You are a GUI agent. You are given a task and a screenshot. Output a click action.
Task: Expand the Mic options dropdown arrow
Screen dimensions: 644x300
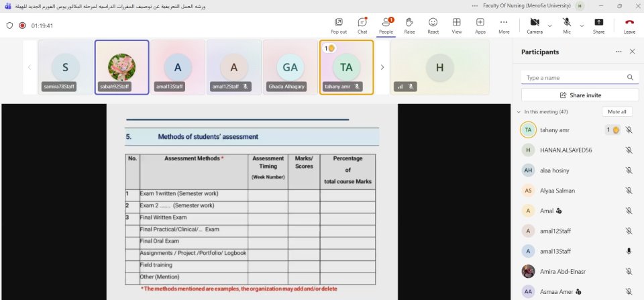point(581,26)
